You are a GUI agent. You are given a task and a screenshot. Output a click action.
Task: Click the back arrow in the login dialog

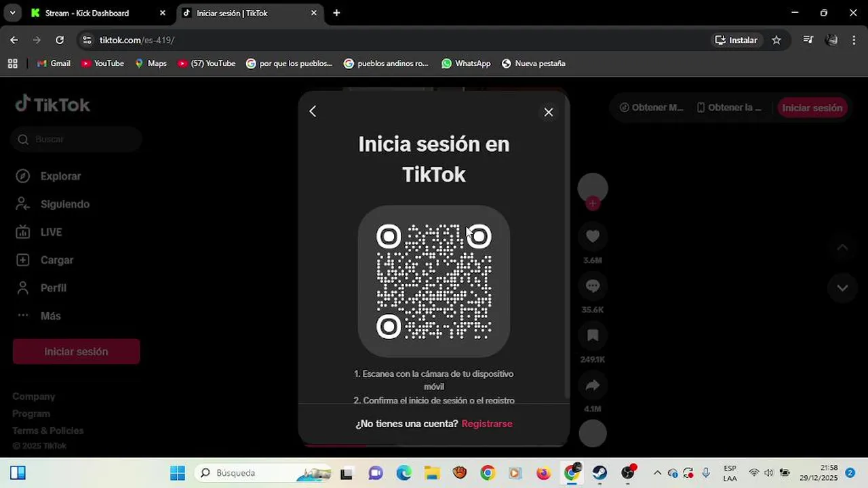[x=313, y=111]
